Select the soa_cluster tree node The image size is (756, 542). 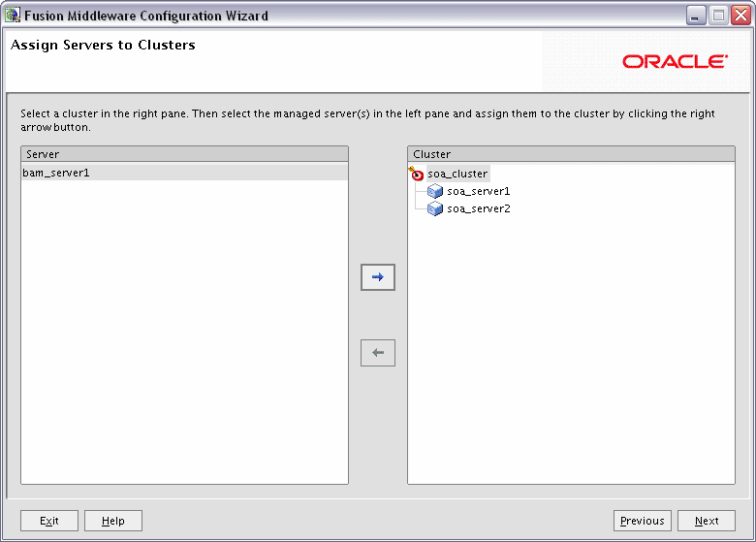tap(457, 174)
